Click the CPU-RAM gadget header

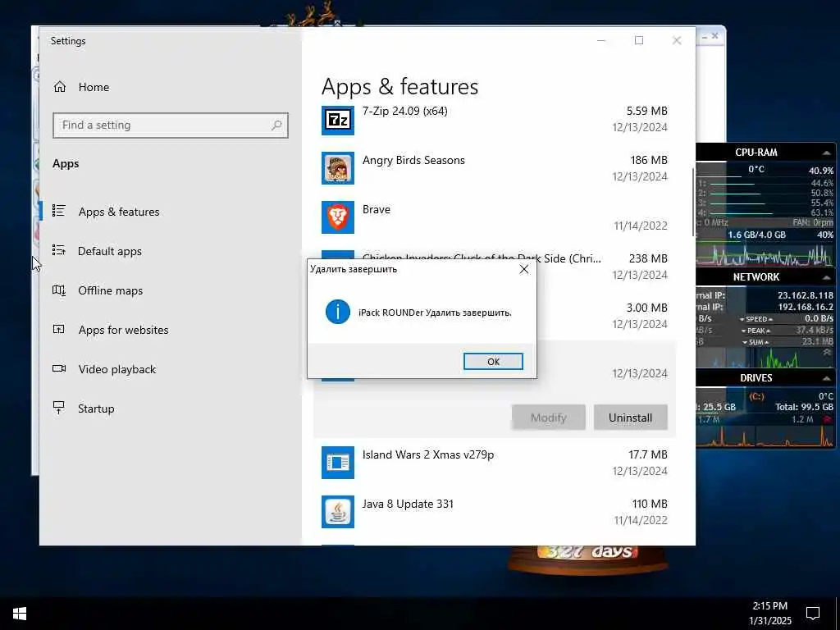point(756,153)
